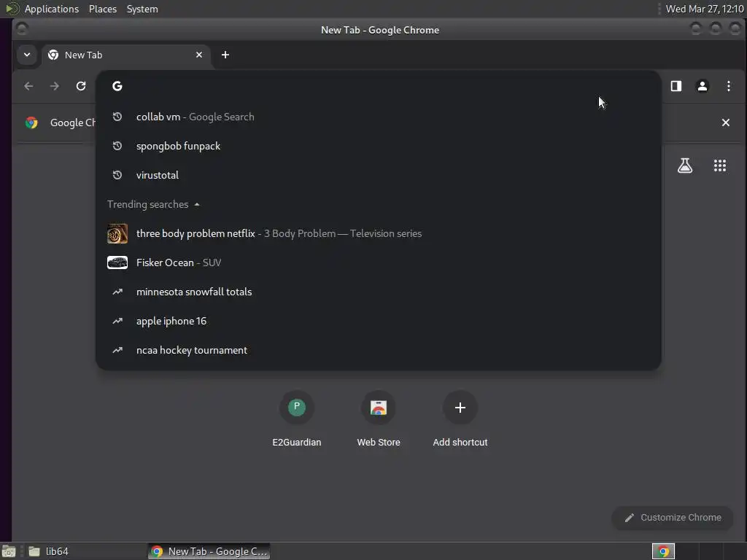Open a new tab with plus button
Viewport: 747px width, 560px height.
[x=225, y=55]
